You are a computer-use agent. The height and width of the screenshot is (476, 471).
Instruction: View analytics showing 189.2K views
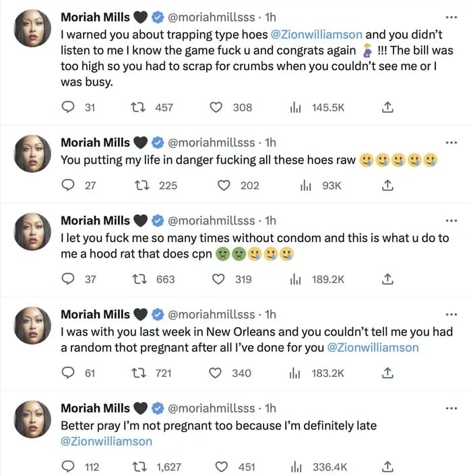(x=294, y=279)
